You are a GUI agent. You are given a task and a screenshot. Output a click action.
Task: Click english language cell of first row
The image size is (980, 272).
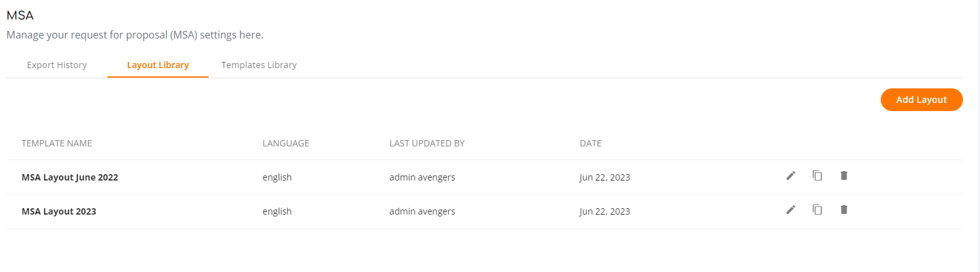click(277, 177)
